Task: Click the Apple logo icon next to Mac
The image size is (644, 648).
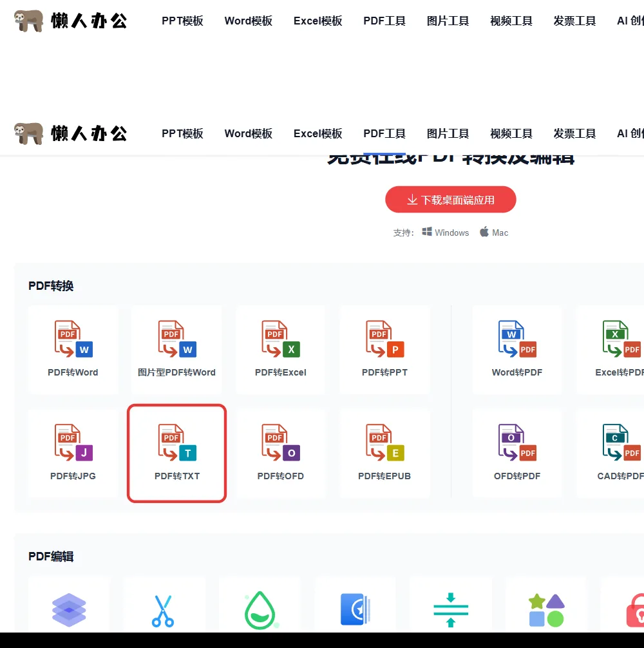Action: tap(484, 231)
